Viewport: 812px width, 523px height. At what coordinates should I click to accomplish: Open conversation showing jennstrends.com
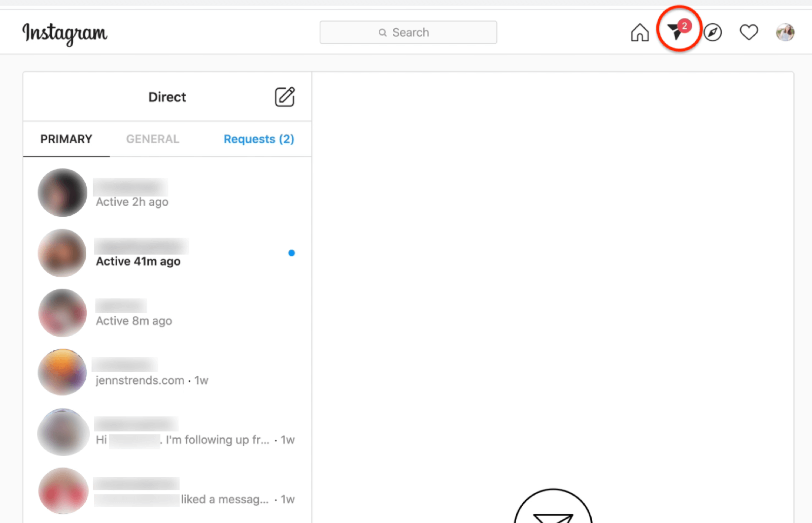(x=167, y=372)
